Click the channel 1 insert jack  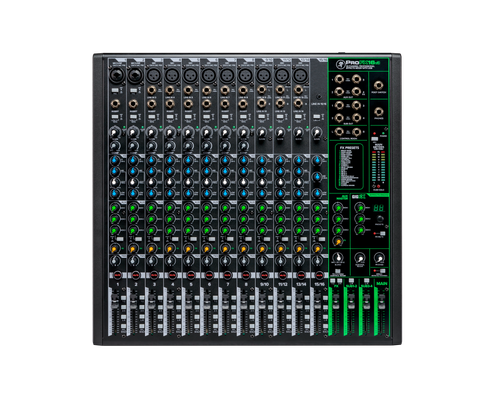(x=115, y=104)
